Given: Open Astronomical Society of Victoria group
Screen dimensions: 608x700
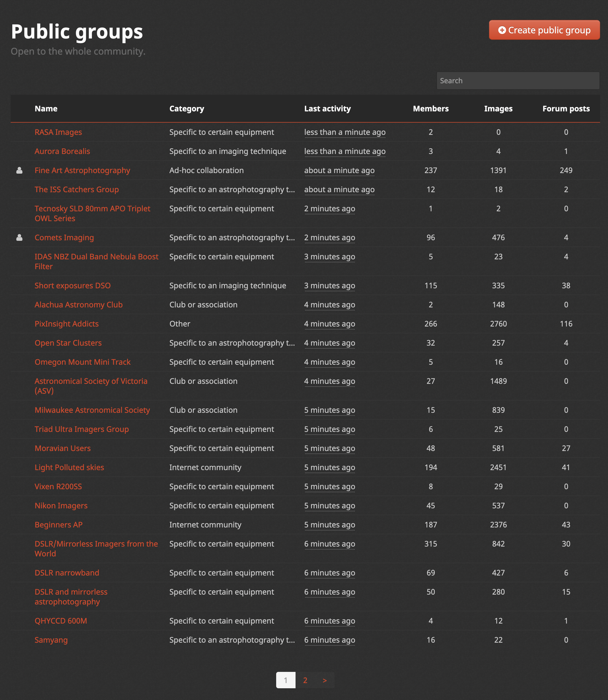Looking at the screenshot, I should click(91, 386).
